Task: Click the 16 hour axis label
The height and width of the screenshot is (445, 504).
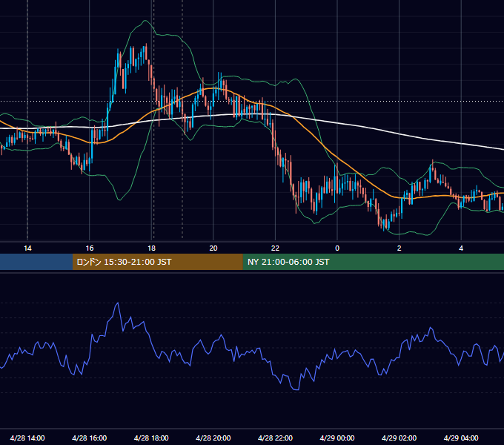Action: click(90, 248)
